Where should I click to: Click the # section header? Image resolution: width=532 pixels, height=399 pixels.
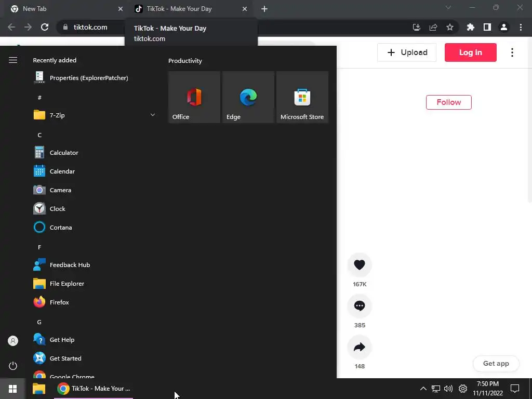39,98
